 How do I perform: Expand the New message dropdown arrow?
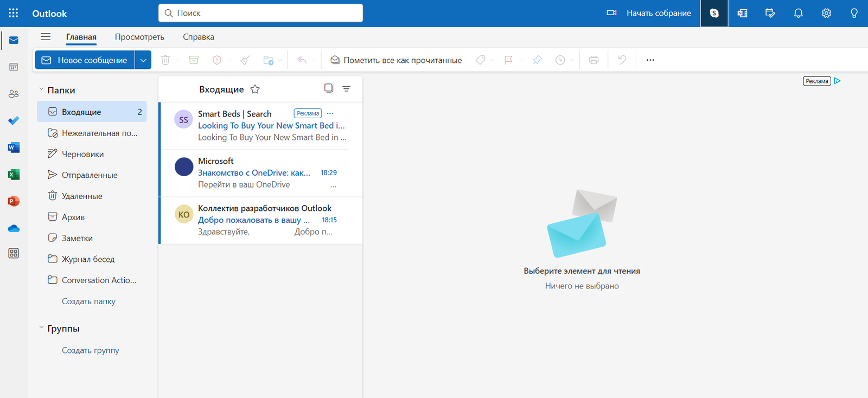143,60
